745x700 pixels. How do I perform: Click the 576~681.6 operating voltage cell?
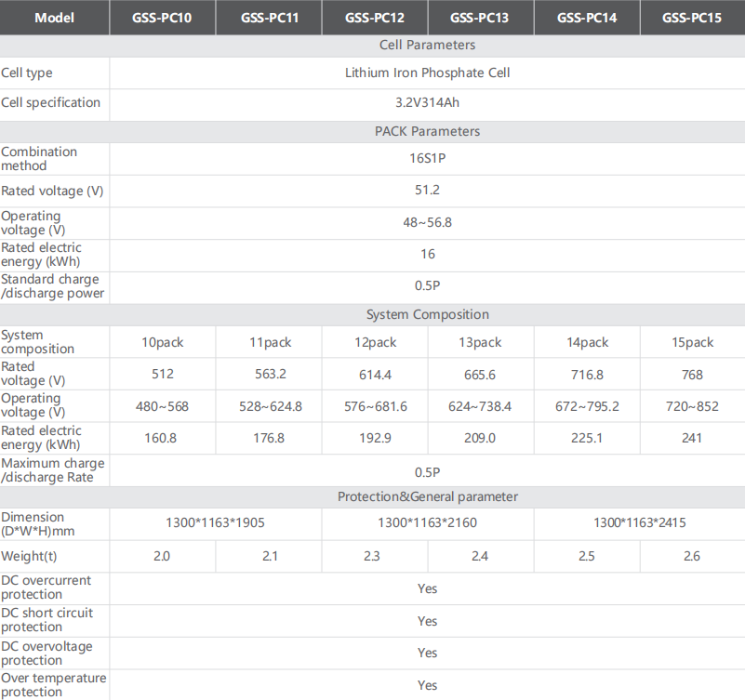376,406
